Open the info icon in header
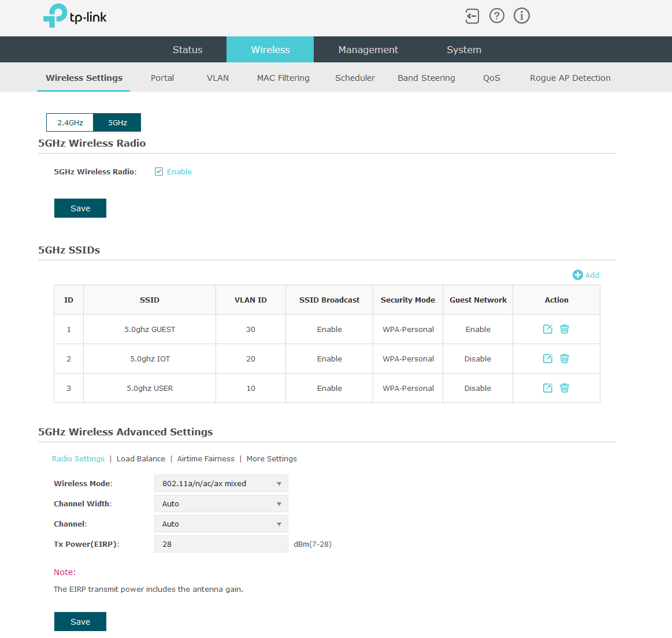The width and height of the screenshot is (672, 638). pyautogui.click(x=522, y=16)
